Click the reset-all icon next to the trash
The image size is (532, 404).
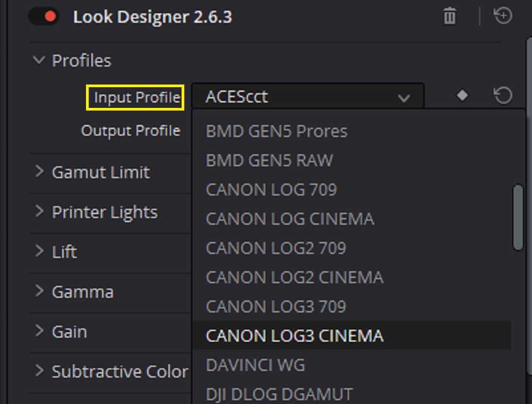click(x=502, y=15)
